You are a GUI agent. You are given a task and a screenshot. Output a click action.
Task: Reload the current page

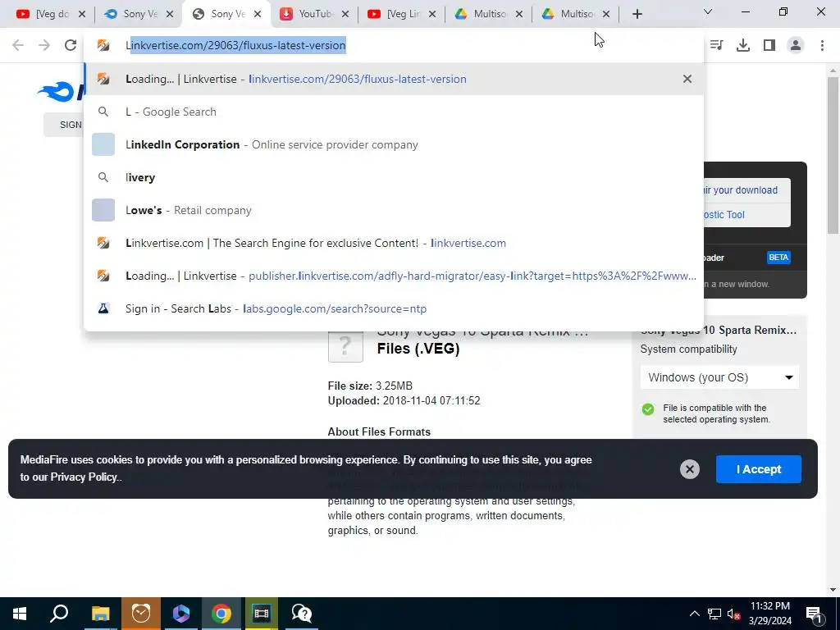coord(71,46)
